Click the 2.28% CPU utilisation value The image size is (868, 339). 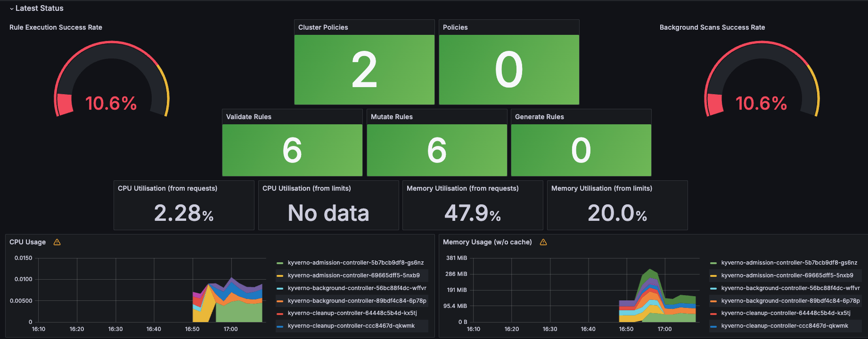click(184, 213)
